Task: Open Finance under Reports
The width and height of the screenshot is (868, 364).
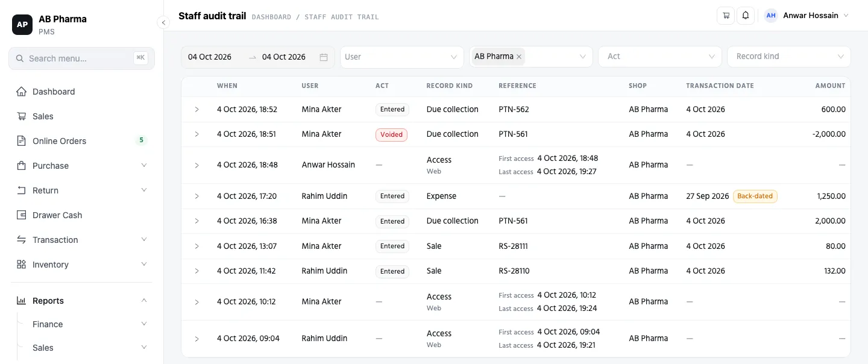Action: point(48,324)
